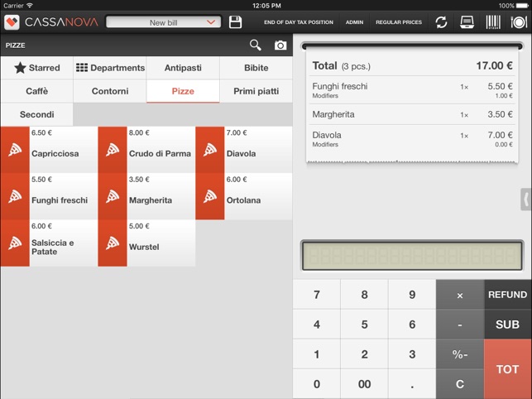The width and height of the screenshot is (532, 399).
Task: Save the bill with floppy disk icon
Action: (x=235, y=22)
